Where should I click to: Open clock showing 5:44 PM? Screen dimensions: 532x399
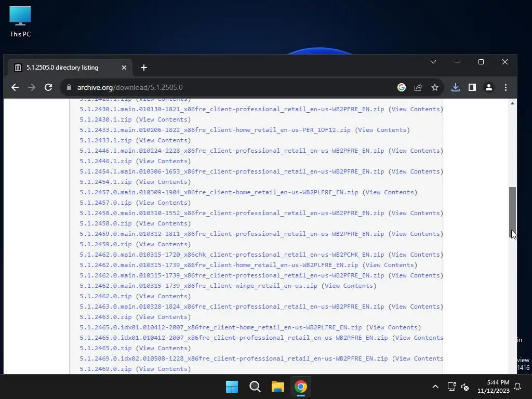tap(494, 387)
